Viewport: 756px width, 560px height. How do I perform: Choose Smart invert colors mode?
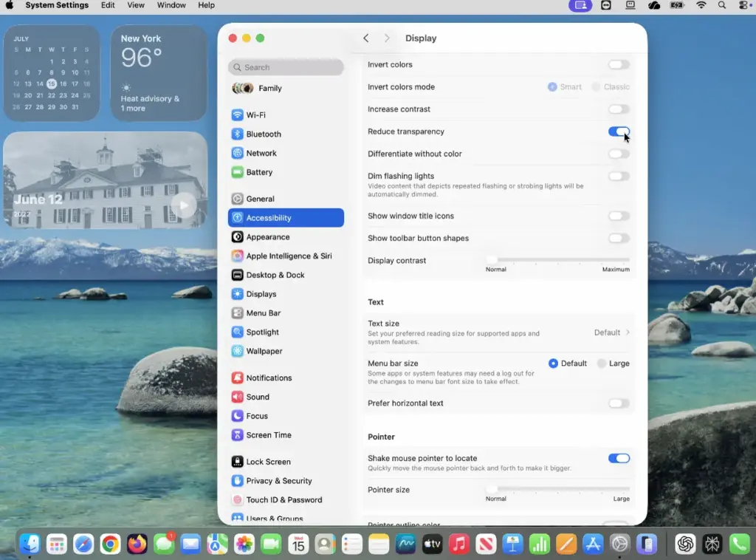point(552,87)
